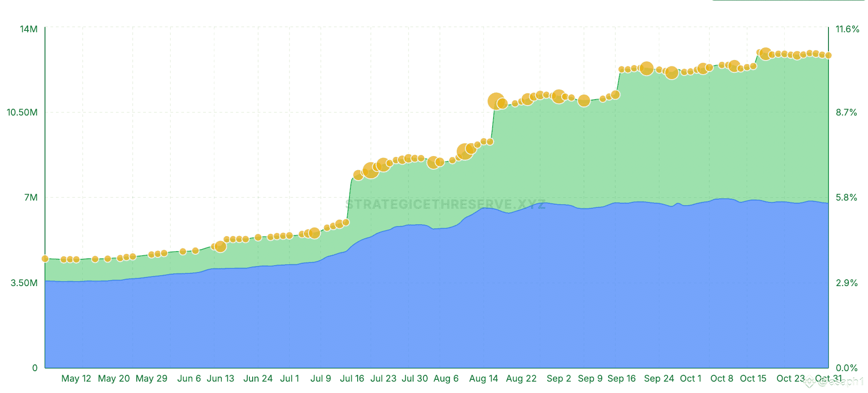Viewport: 868px width, 393px height.
Task: Click the last data point at chart's right edge
Action: coord(828,55)
